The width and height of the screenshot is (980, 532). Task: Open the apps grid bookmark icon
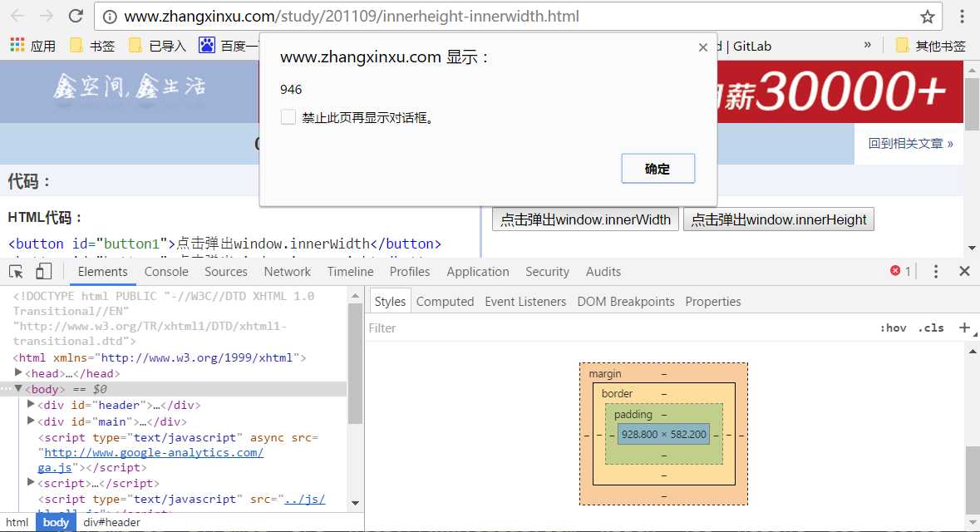coord(17,45)
